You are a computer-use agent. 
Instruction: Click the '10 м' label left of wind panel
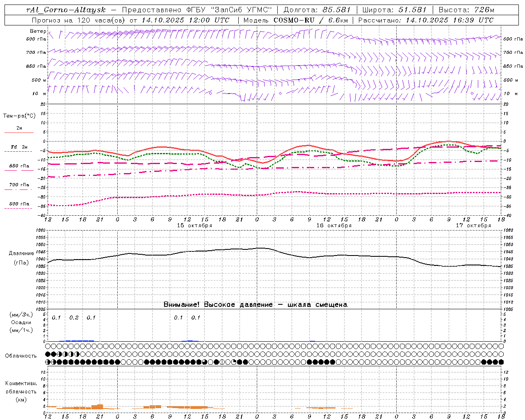(x=39, y=94)
